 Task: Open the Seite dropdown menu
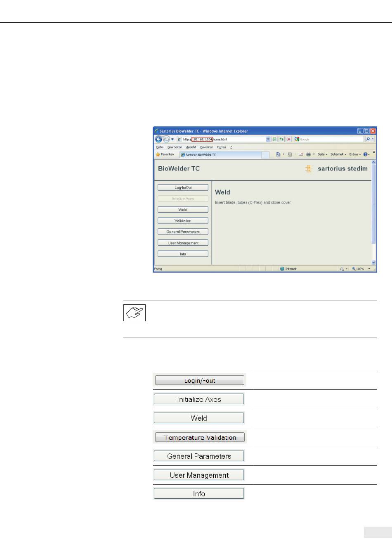pyautogui.click(x=322, y=154)
